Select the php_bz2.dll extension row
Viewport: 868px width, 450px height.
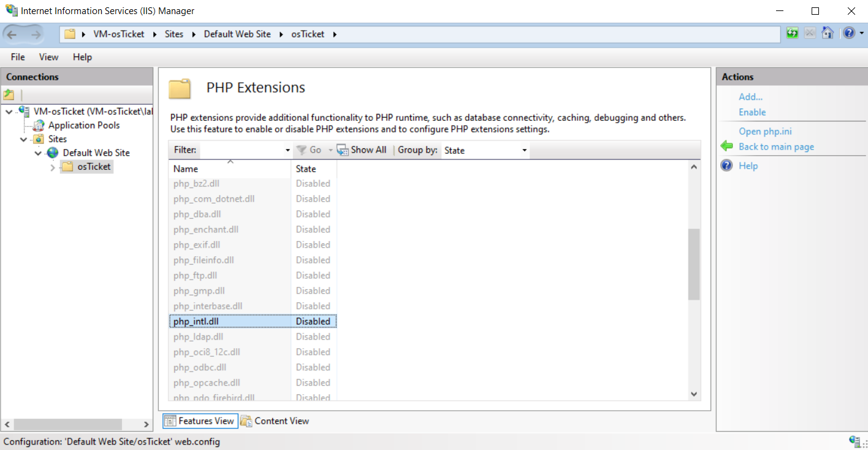click(253, 183)
